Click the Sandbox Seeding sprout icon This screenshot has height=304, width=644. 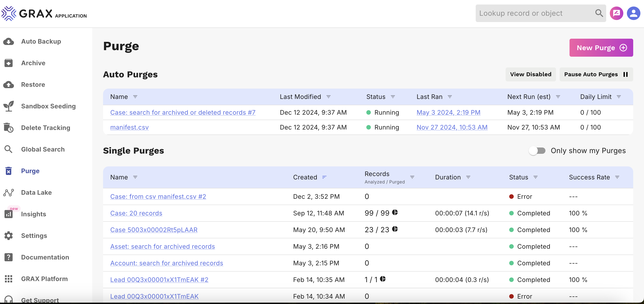(x=9, y=106)
